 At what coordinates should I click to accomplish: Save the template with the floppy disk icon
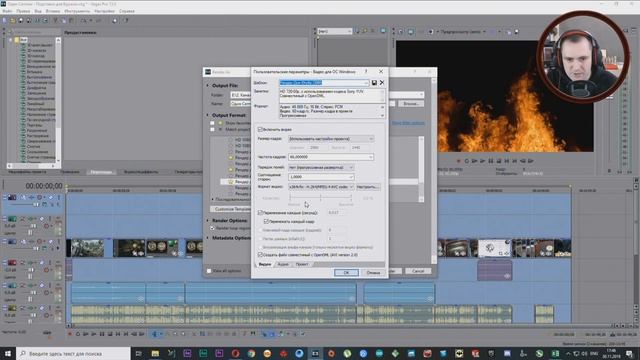pyautogui.click(x=374, y=82)
